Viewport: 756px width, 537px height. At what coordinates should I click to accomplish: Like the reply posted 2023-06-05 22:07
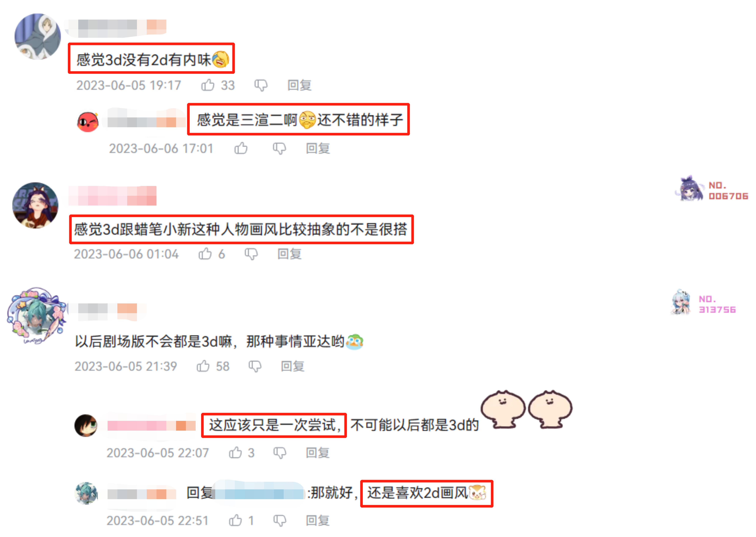235,452
